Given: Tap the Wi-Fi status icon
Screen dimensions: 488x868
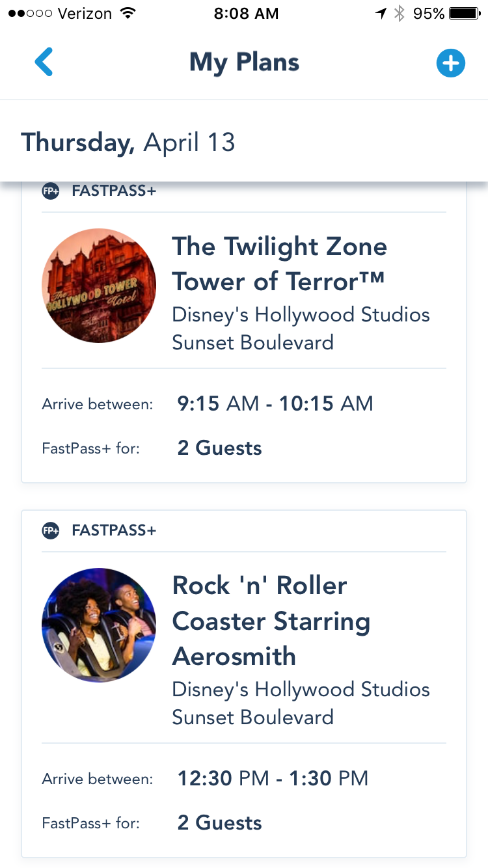Looking at the screenshot, I should click(x=129, y=14).
